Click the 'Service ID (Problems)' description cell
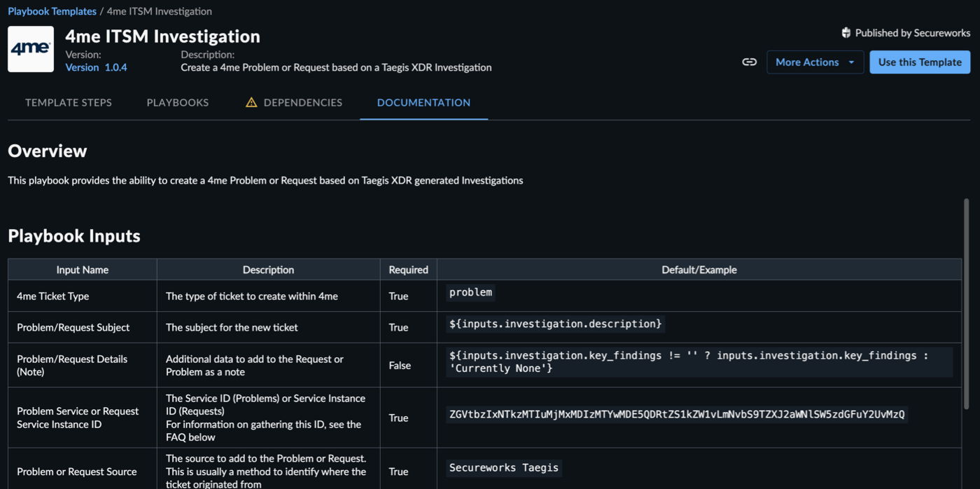The width and height of the screenshot is (980, 489). (268, 418)
